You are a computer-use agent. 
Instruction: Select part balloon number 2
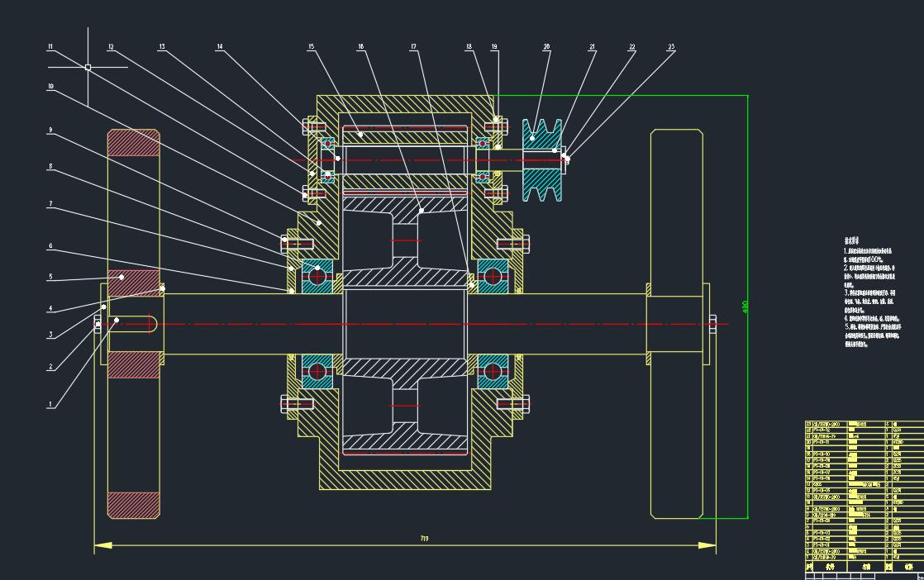point(50,367)
